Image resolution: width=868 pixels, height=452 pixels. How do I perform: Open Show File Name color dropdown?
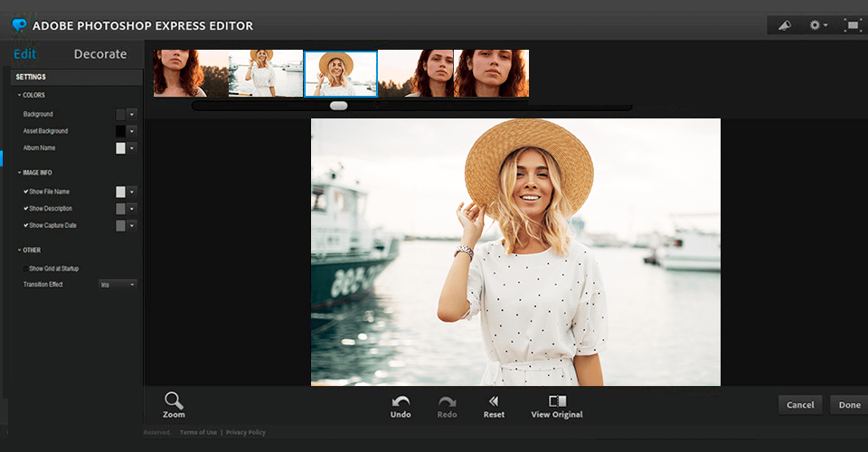coord(132,192)
